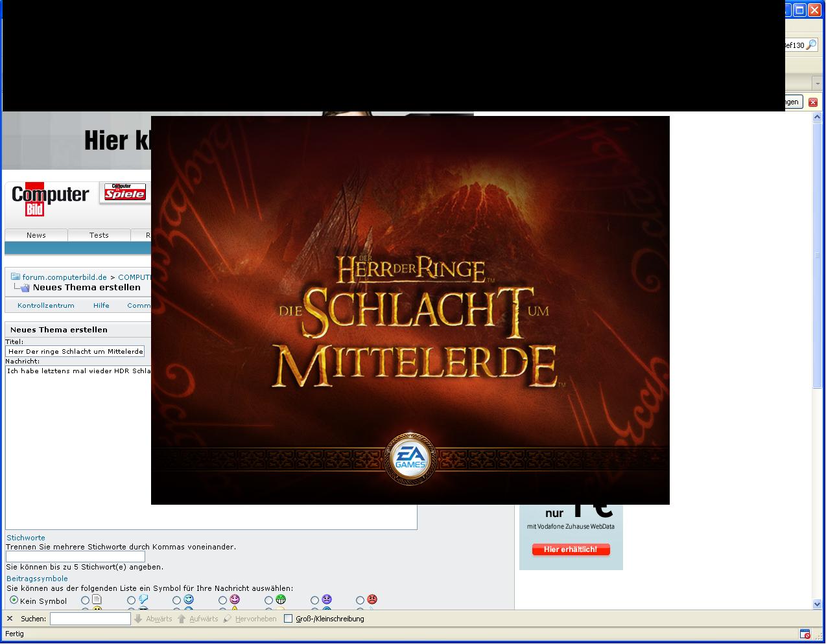
Task: Click 'Neues Thema erstellen' panel header text
Action: point(59,330)
